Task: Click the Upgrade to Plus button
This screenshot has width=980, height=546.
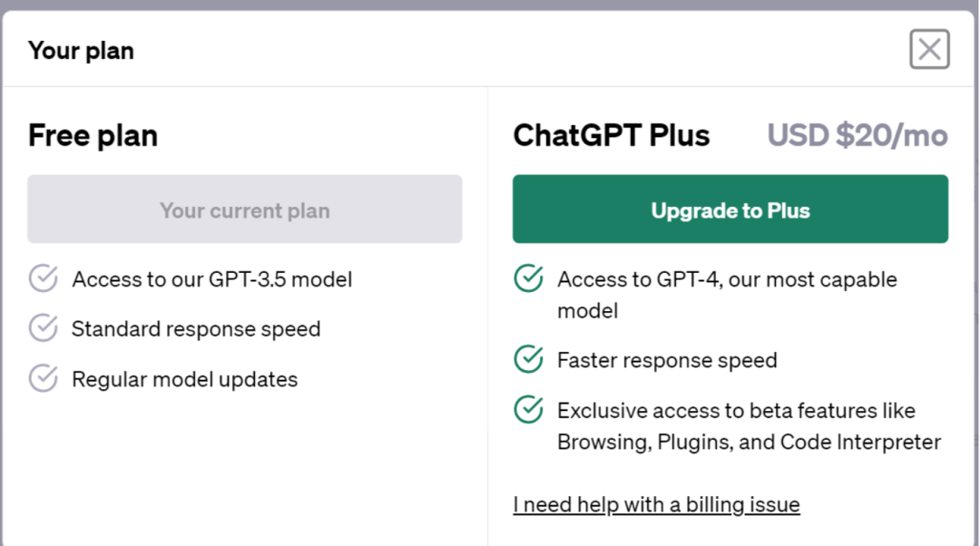Action: [730, 210]
